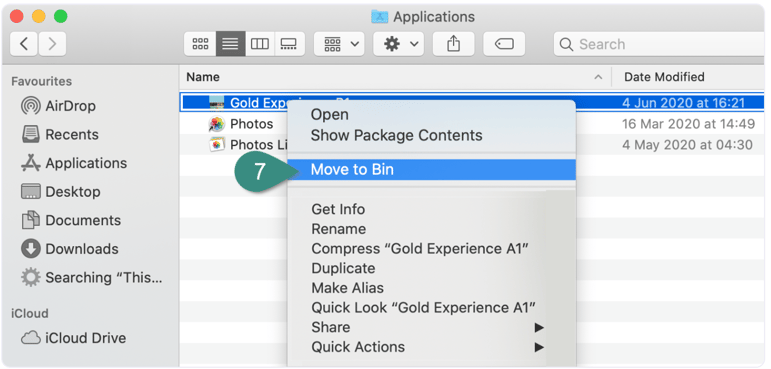The width and height of the screenshot is (771, 369).
Task: Go back with the left chevron button
Action: [x=24, y=44]
